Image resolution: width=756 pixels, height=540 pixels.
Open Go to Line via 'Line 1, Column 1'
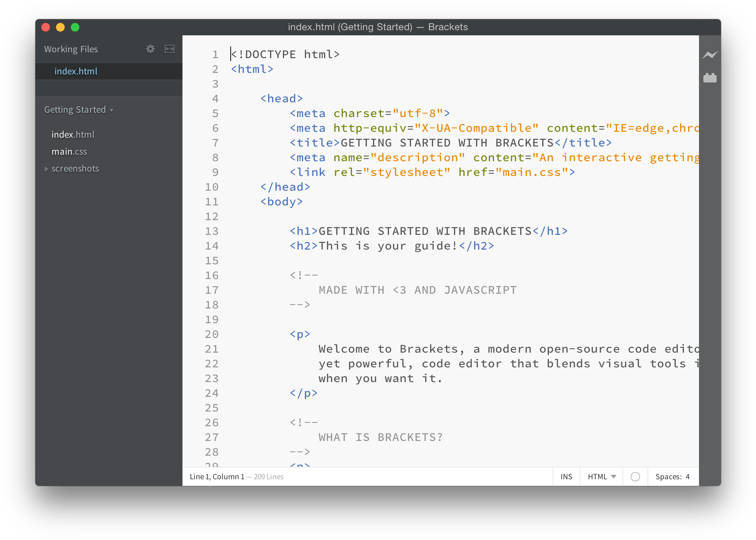[216, 476]
